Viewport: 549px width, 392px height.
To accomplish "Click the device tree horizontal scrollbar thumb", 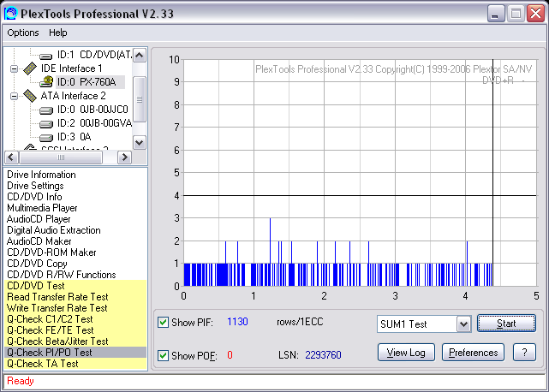I will pyautogui.click(x=61, y=157).
